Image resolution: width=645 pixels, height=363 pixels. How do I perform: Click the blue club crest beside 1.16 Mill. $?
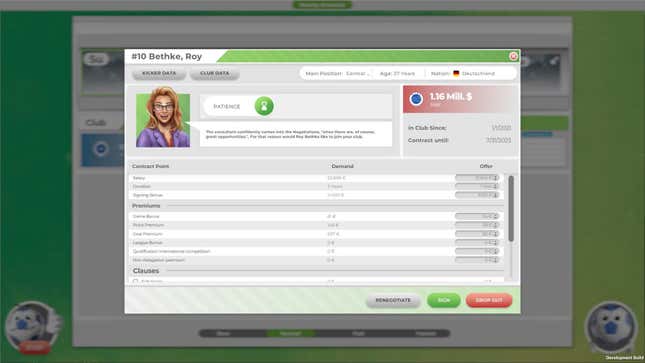[x=416, y=99]
